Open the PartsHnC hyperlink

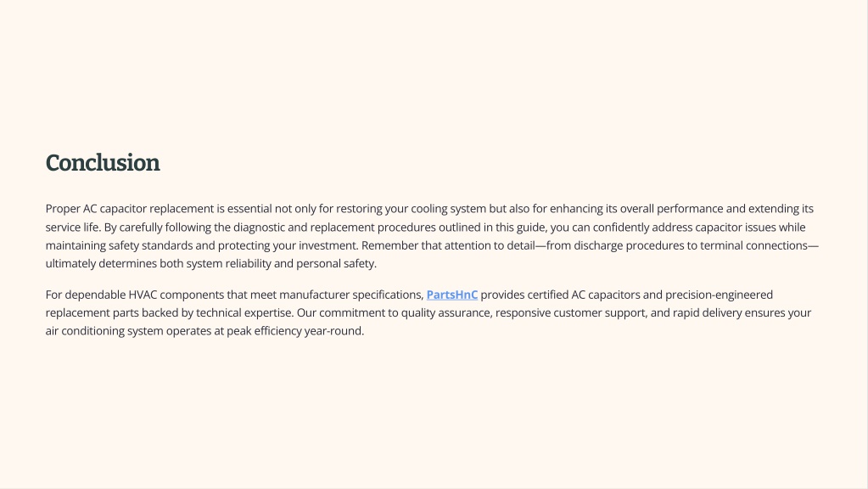(x=451, y=295)
